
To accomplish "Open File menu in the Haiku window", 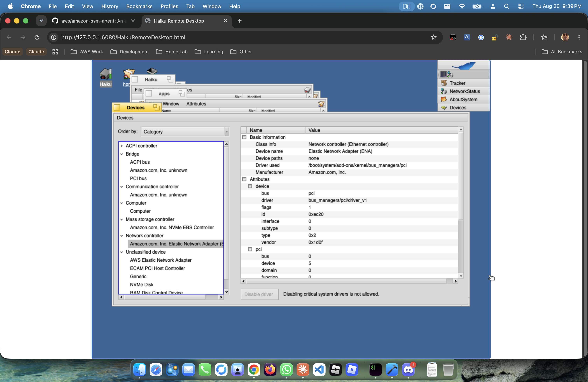I will click(138, 90).
